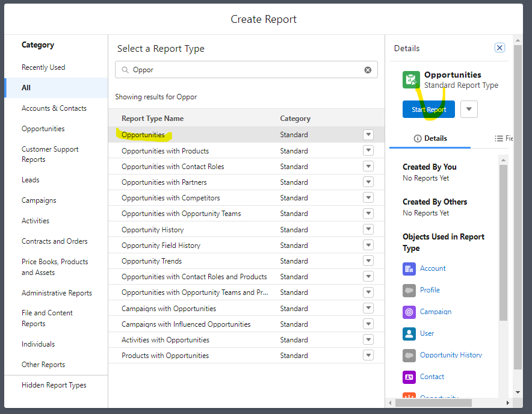This screenshot has height=414, width=532.
Task: Choose the Leads category
Action: click(x=31, y=180)
